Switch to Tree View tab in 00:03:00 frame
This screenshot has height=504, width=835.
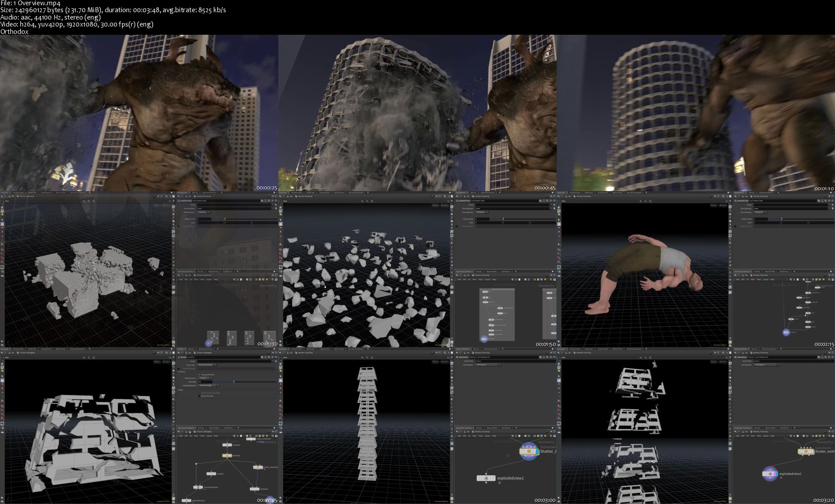pyautogui.click(x=479, y=428)
